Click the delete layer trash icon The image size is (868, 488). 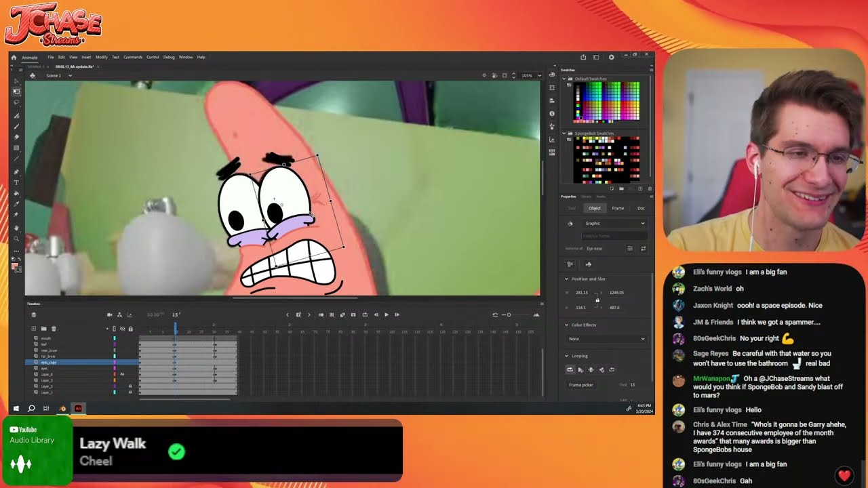coord(54,329)
